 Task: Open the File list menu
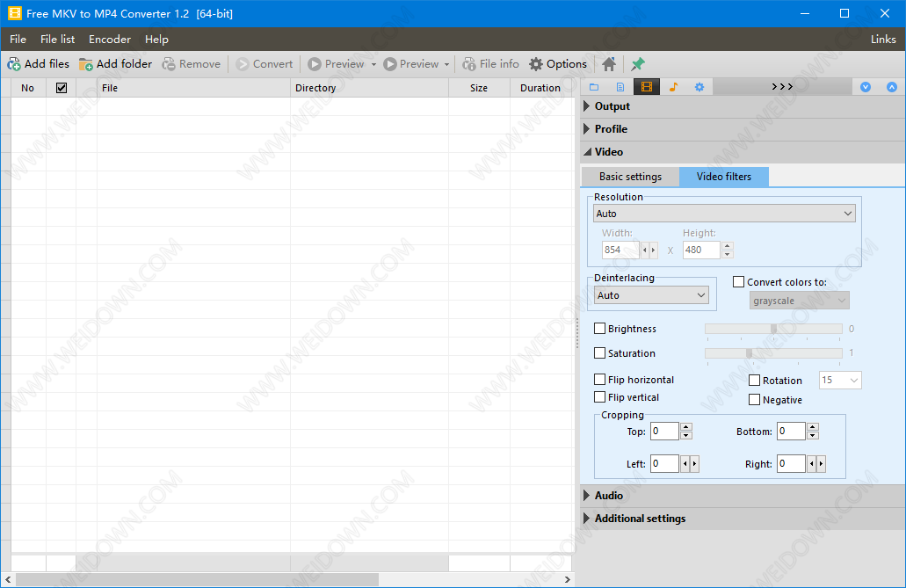click(x=57, y=40)
